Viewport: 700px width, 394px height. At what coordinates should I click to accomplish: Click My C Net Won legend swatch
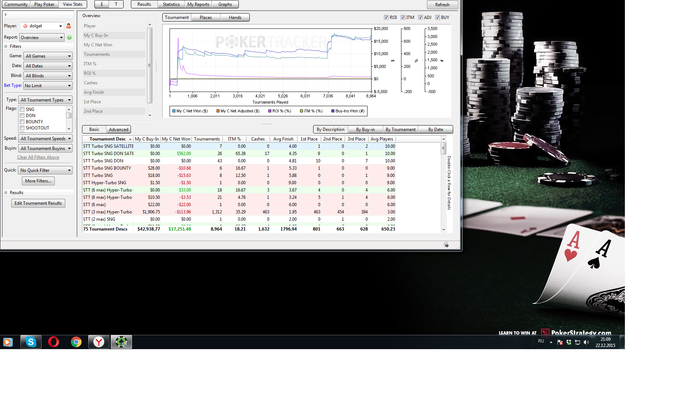(174, 111)
